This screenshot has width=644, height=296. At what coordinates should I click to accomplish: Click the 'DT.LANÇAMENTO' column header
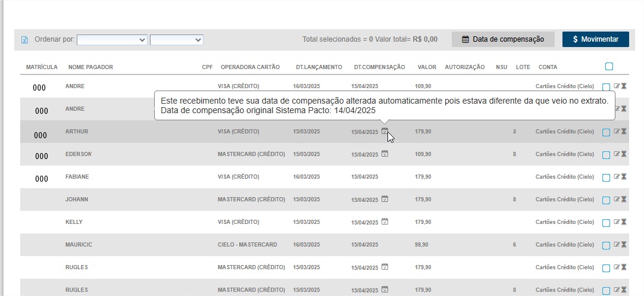tap(319, 67)
